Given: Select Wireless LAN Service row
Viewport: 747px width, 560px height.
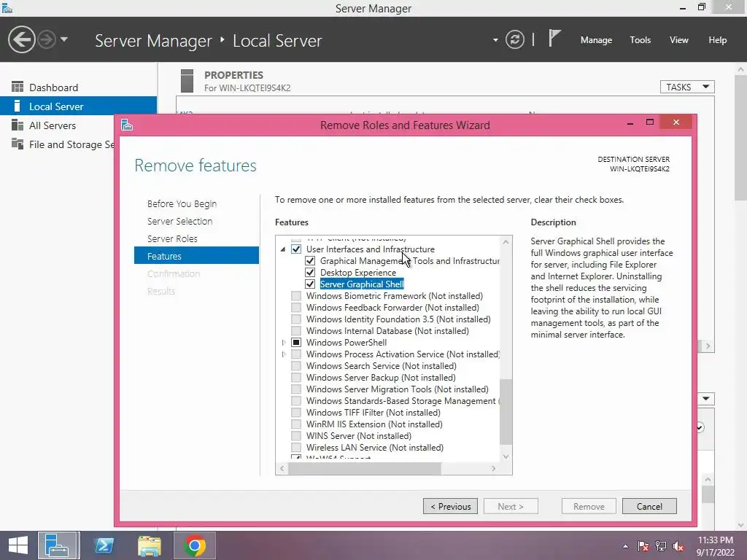Looking at the screenshot, I should (x=374, y=448).
